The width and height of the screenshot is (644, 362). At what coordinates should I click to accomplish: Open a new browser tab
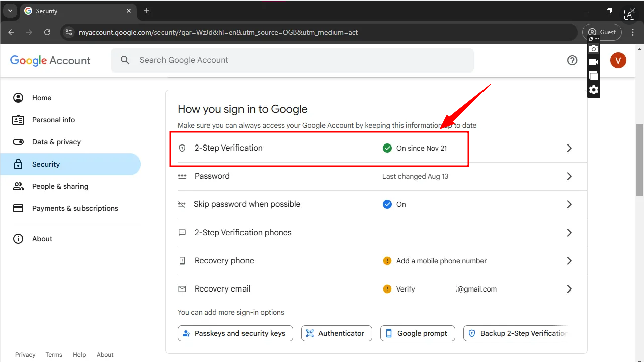pos(147,11)
